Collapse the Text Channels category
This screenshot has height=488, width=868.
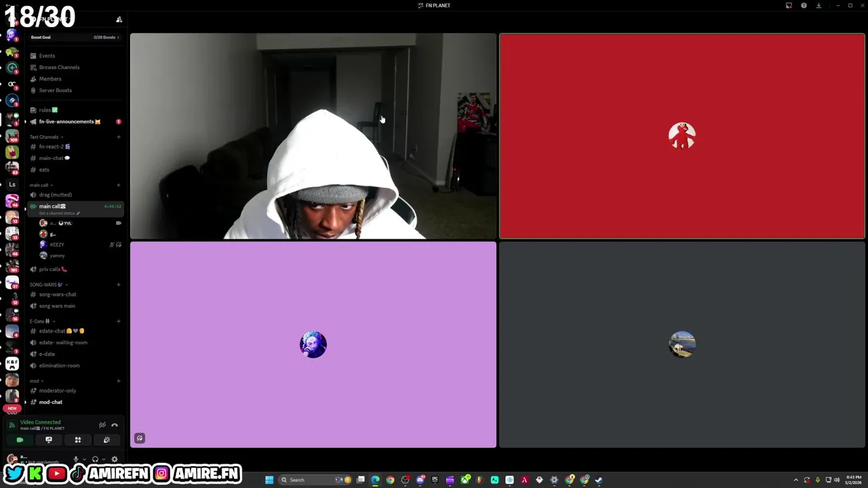[46, 137]
